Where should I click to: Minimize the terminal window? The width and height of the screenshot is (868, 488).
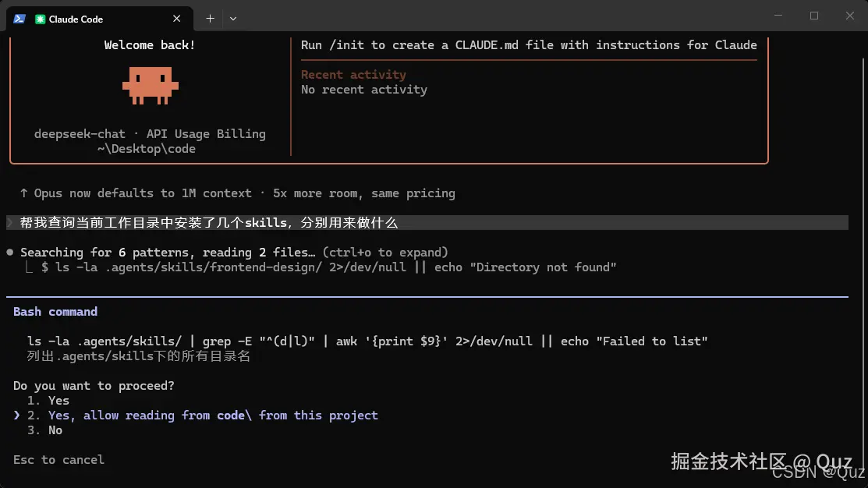pyautogui.click(x=778, y=16)
